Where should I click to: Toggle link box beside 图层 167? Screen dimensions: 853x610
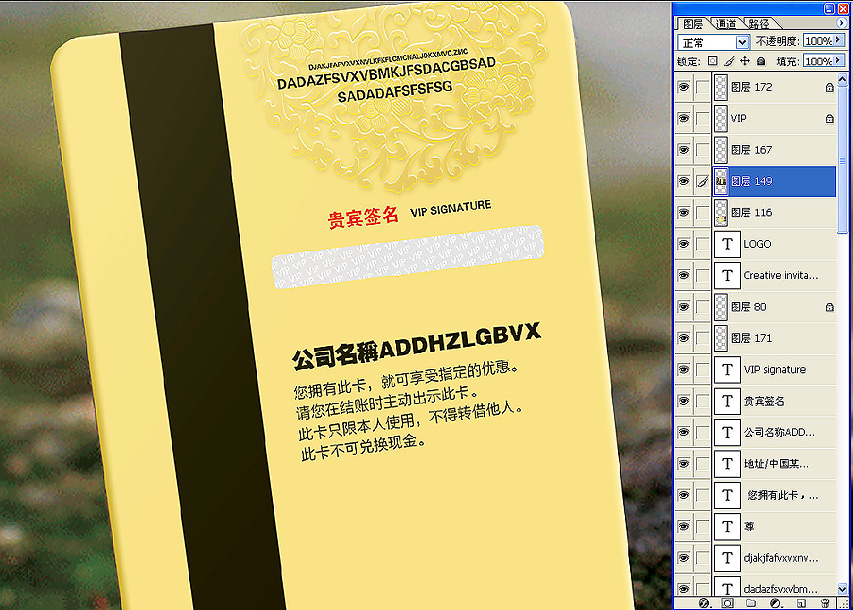(x=702, y=150)
